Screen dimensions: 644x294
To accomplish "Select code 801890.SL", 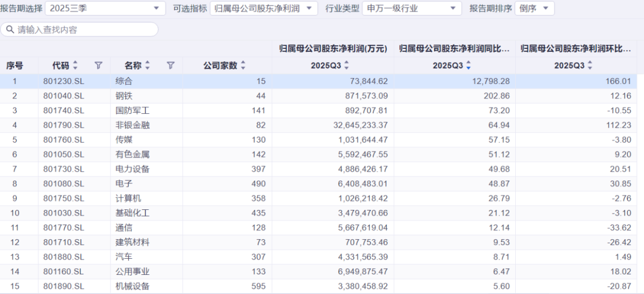I will pos(64,286).
